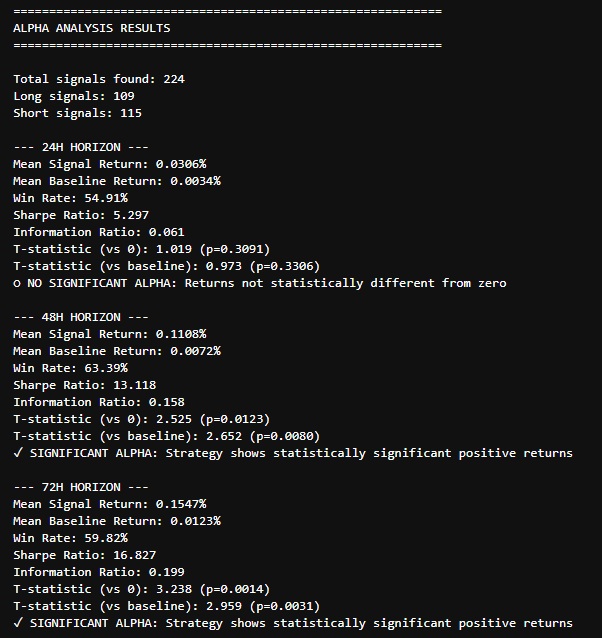Click the circle symbol before NO SIGNIFICANT ALPHA
This screenshot has width=602, height=638.
point(17,284)
